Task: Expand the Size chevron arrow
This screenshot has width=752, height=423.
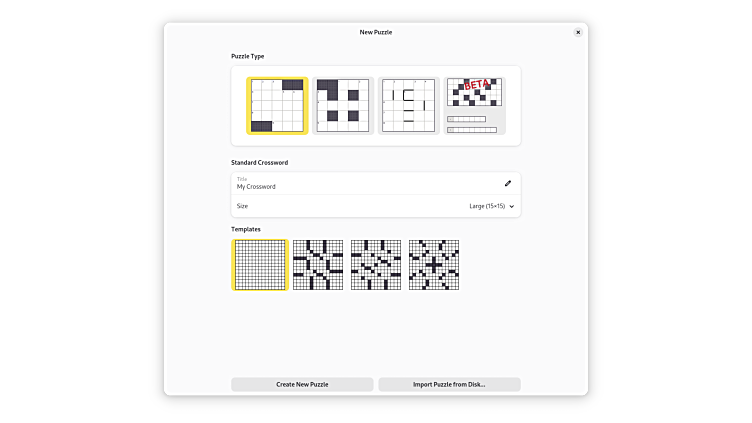Action: pos(512,206)
